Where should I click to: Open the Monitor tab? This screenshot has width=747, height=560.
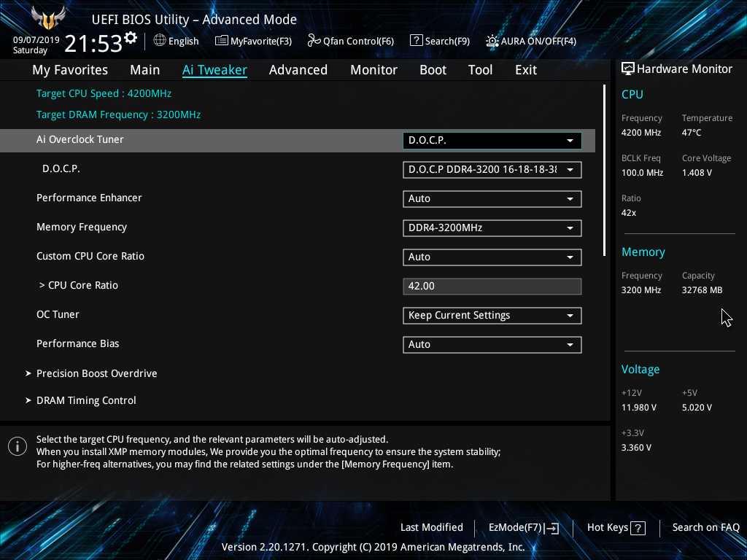(x=374, y=70)
